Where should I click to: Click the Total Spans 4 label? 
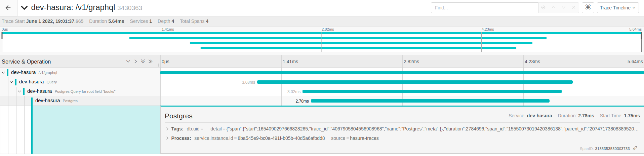(x=194, y=21)
